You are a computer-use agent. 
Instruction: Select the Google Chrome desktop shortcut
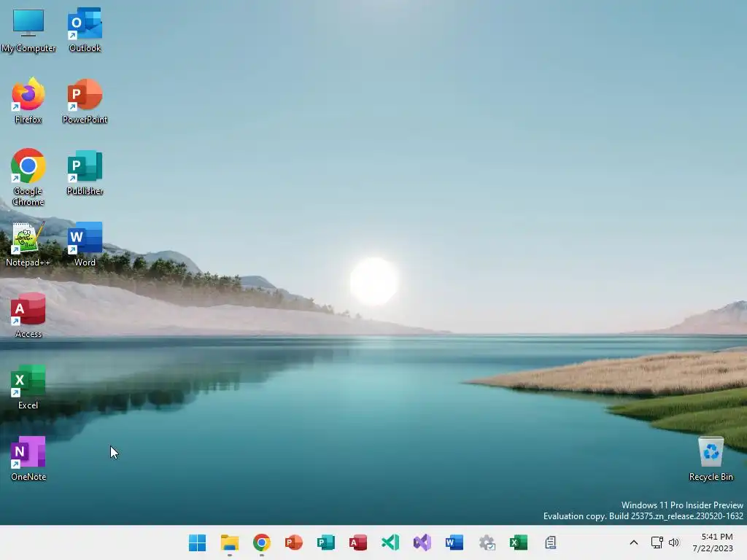tap(28, 177)
